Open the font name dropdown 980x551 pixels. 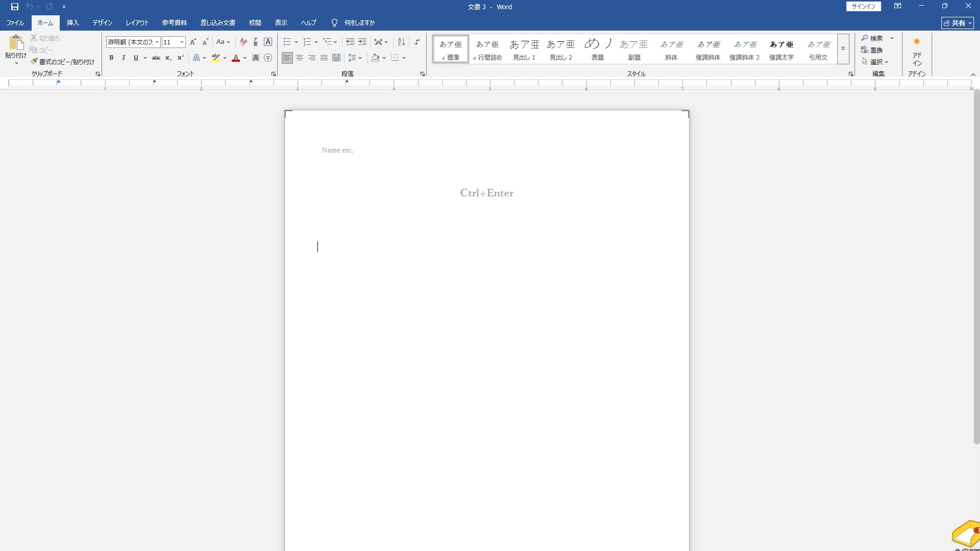[x=157, y=42]
